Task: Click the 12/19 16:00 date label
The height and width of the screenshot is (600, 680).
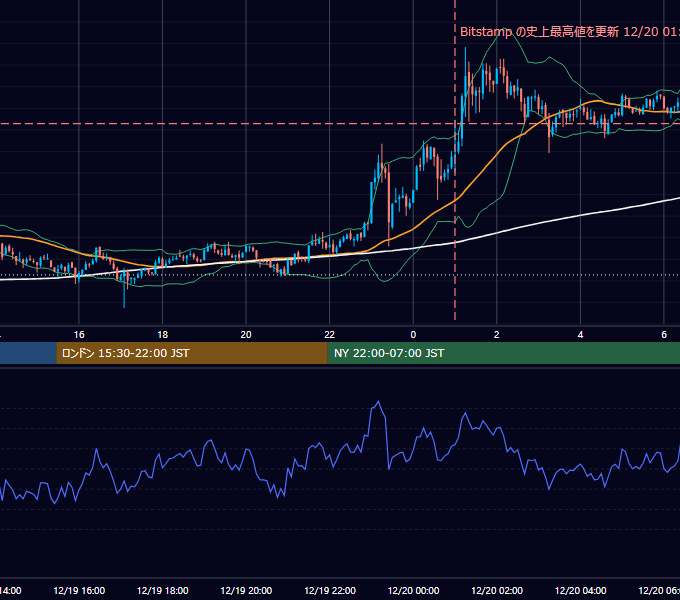Action: (79, 591)
